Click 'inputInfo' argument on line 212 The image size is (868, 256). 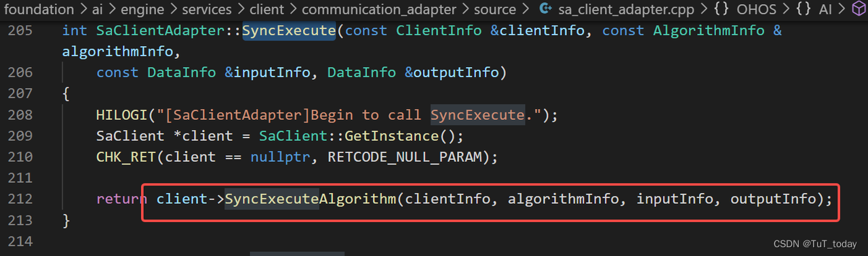click(675, 199)
